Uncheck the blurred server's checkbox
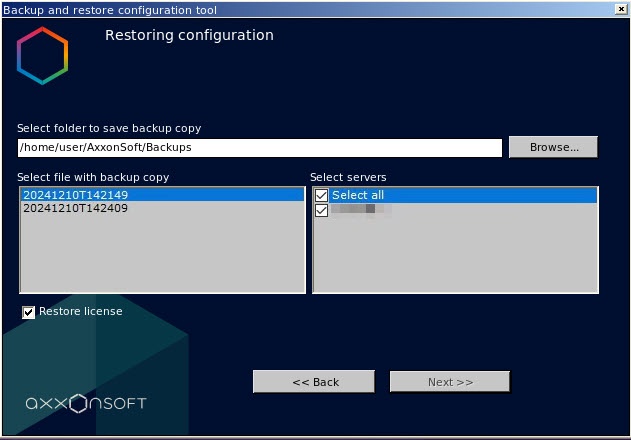The height and width of the screenshot is (440, 631). click(321, 209)
